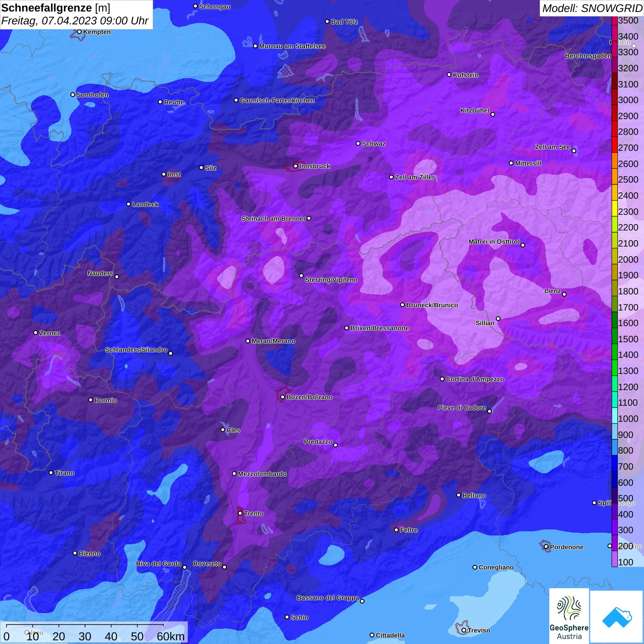Click the Lienz town marker dot
The width and height of the screenshot is (644, 644).
point(564,294)
